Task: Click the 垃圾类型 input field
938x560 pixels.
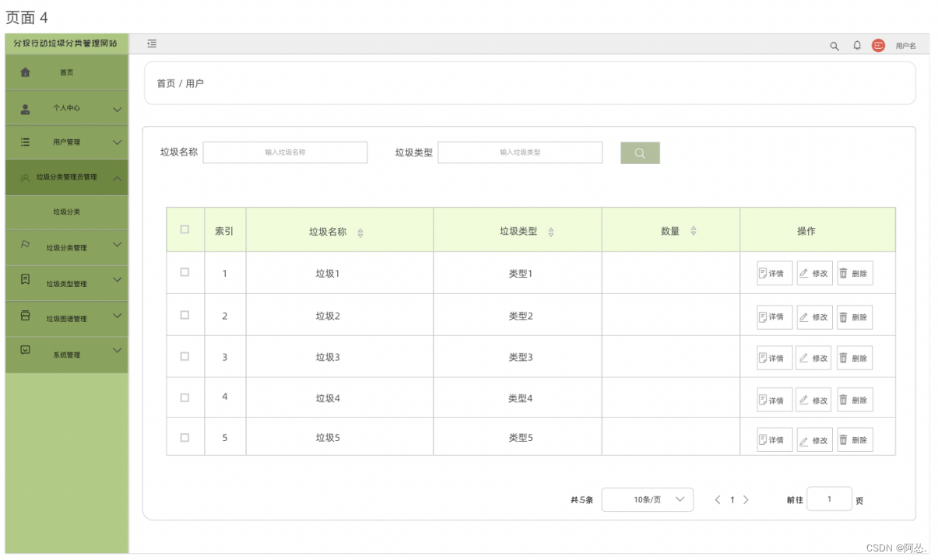Action: [520, 152]
